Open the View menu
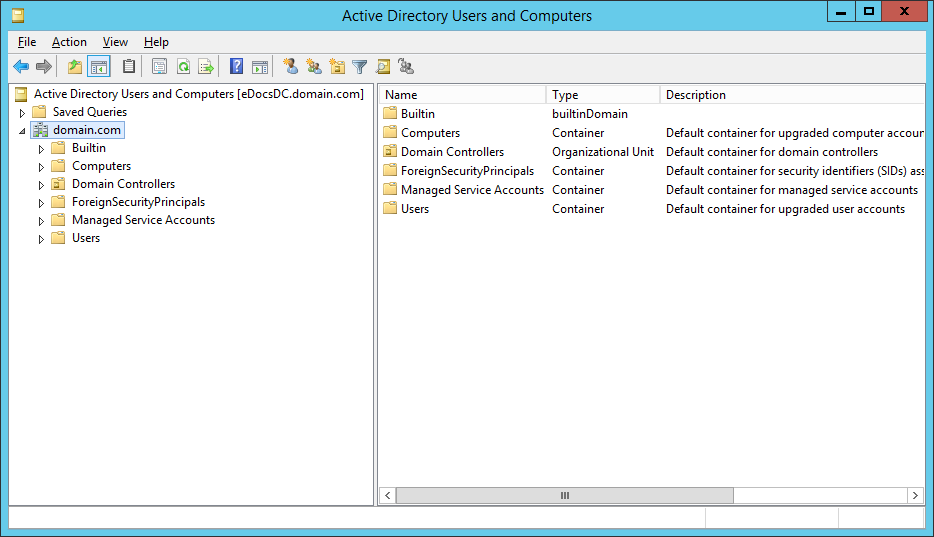The image size is (934, 537). click(x=115, y=42)
